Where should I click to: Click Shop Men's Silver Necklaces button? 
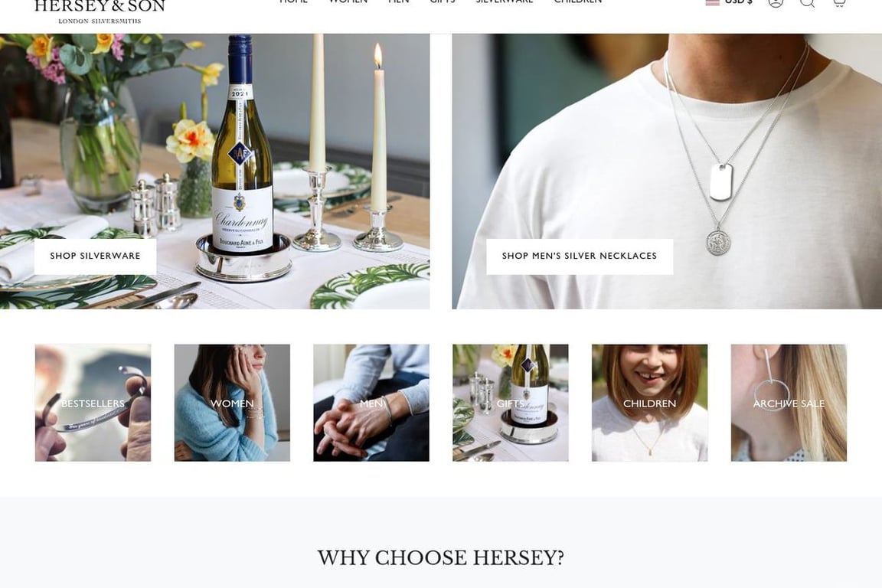[580, 256]
